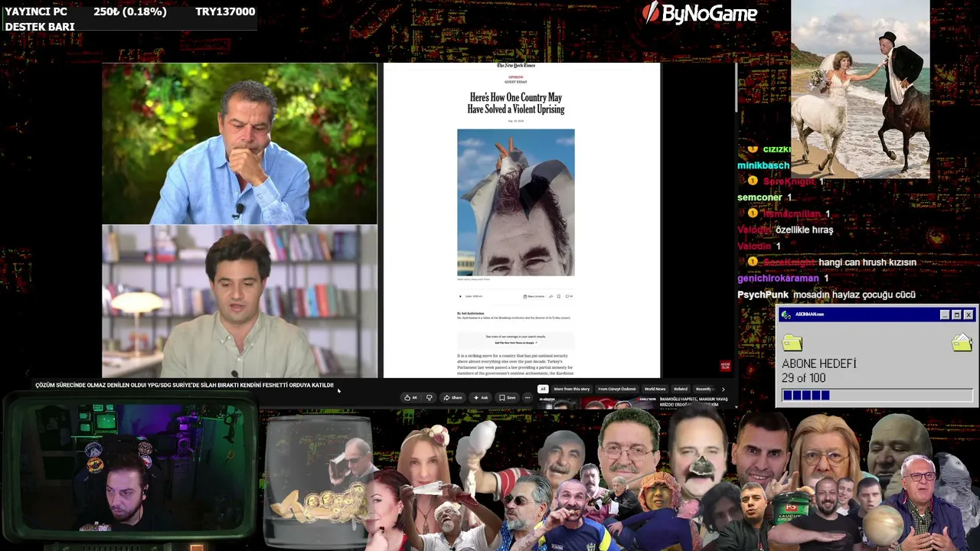Click the red channel watermark on the video
980x551 pixels.
pyautogui.click(x=725, y=367)
